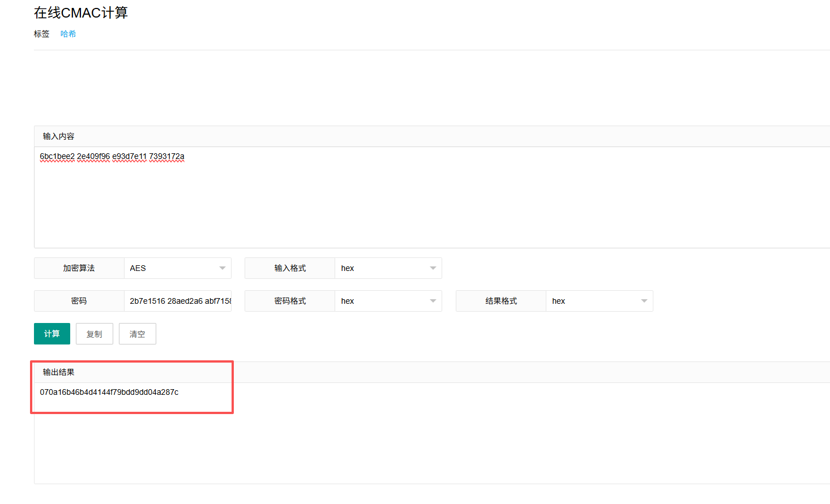830x504 pixels.
Task: Open the result format hex dropdown
Action: click(594, 301)
